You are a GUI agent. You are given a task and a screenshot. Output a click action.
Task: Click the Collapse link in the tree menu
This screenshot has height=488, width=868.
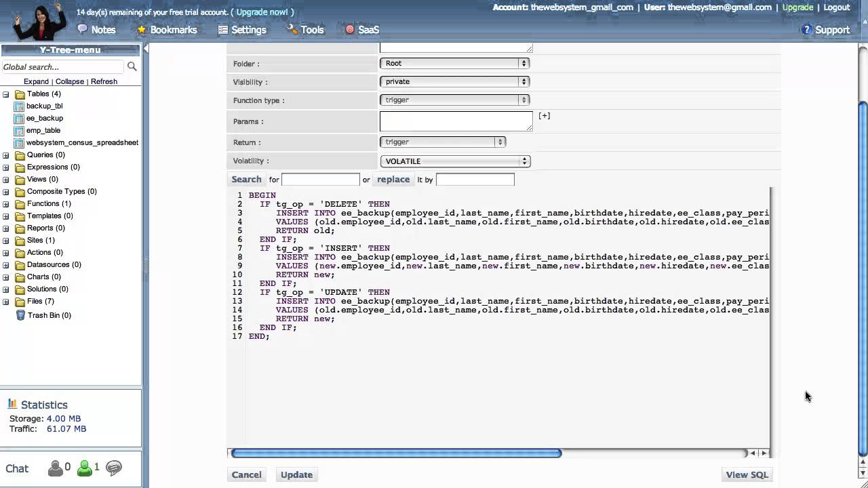pos(70,81)
